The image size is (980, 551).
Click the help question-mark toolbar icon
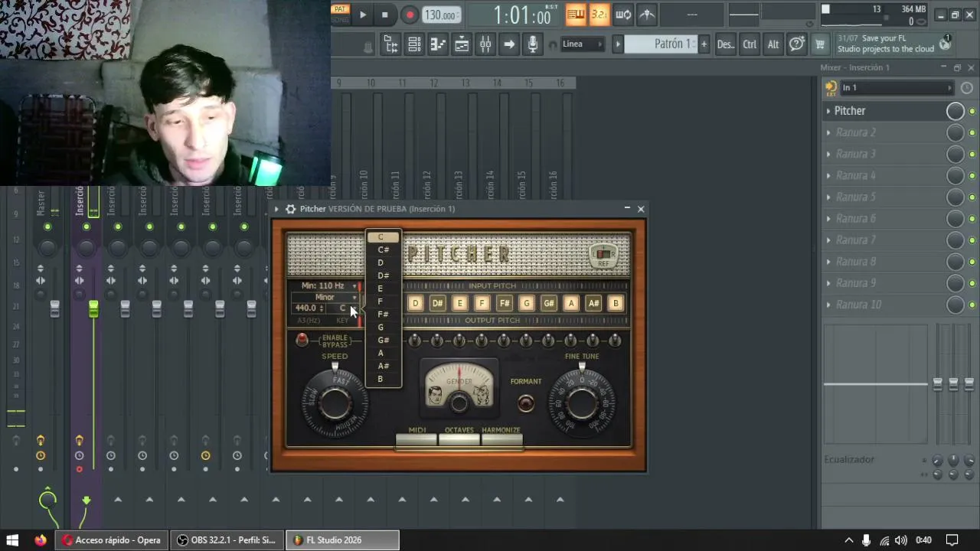pyautogui.click(x=797, y=44)
